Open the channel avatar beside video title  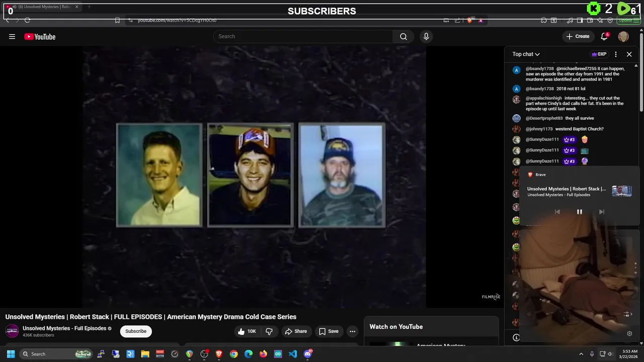(x=12, y=331)
